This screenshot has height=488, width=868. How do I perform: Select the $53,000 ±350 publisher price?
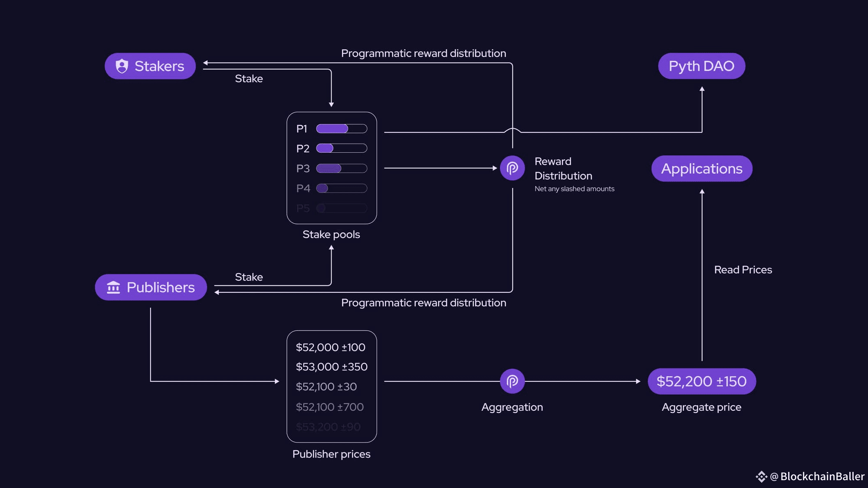pyautogui.click(x=332, y=367)
